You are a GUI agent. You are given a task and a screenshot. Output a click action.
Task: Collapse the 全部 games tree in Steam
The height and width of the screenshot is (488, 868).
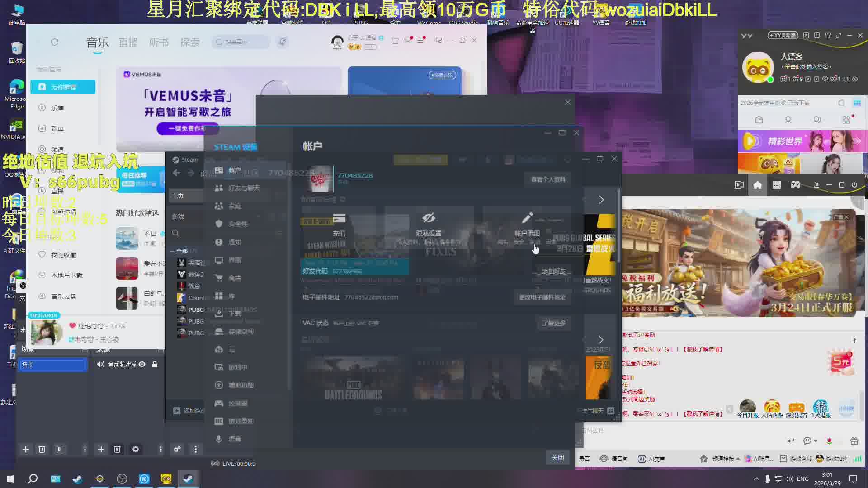pyautogui.click(x=172, y=251)
